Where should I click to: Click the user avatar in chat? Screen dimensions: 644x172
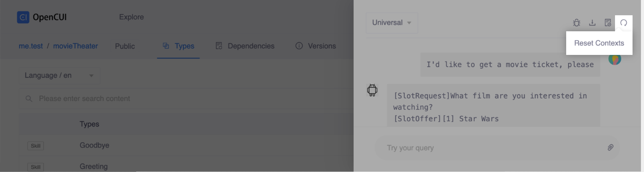(x=615, y=59)
